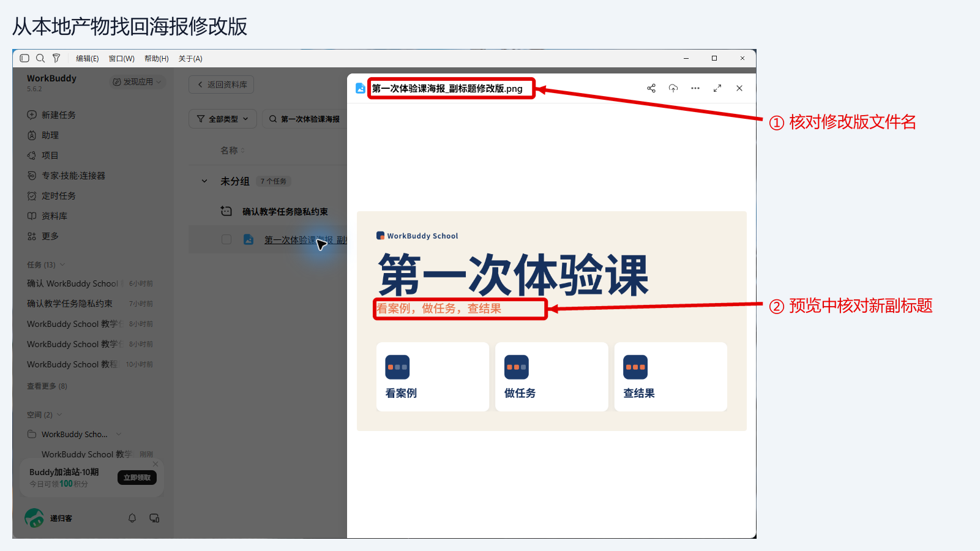Viewport: 980px width, 551px height.
Task: Toggle the sidebar panel icon in title bar
Action: (24, 58)
